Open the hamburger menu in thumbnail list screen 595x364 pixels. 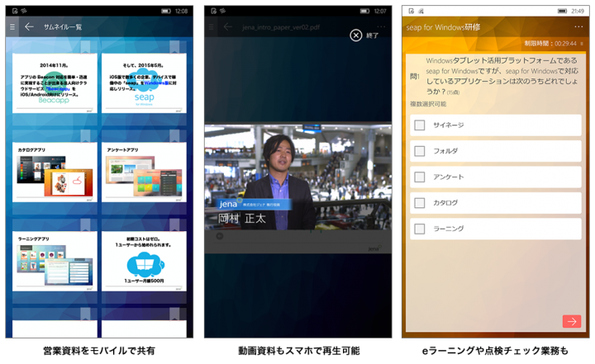[x=12, y=27]
